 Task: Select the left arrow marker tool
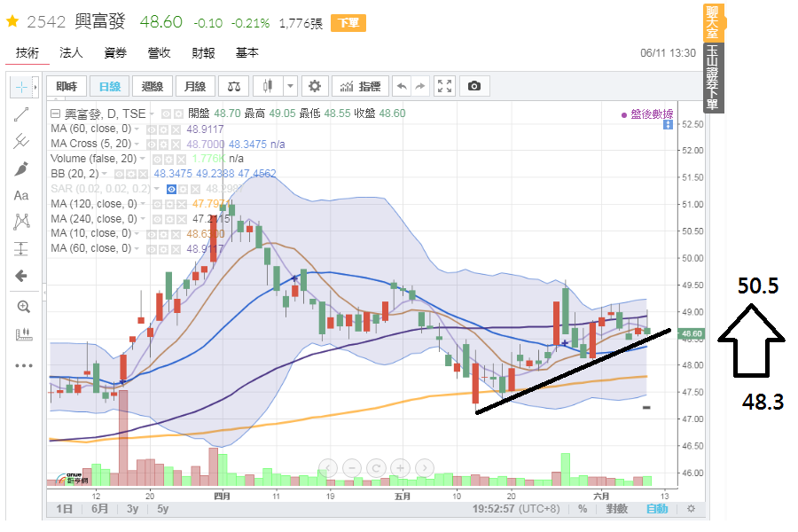(x=21, y=276)
